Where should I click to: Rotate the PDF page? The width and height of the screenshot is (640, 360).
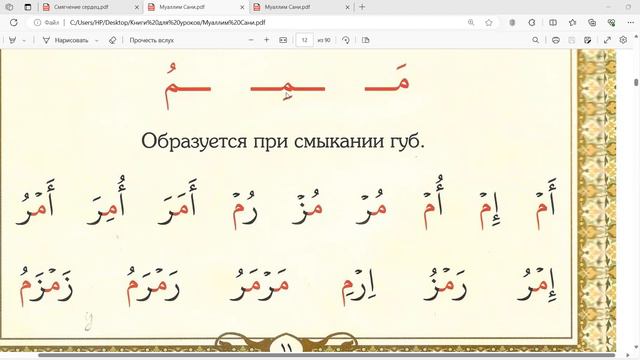pos(346,40)
